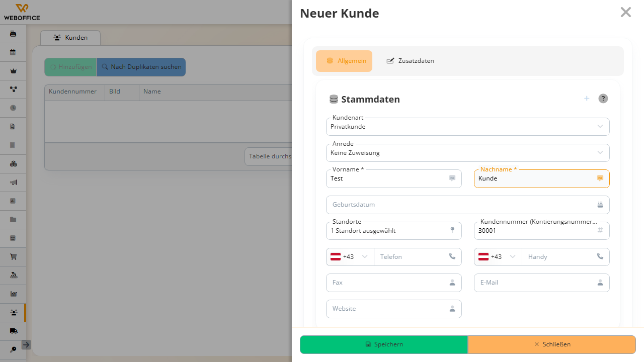Click the Speichern button

(384, 344)
